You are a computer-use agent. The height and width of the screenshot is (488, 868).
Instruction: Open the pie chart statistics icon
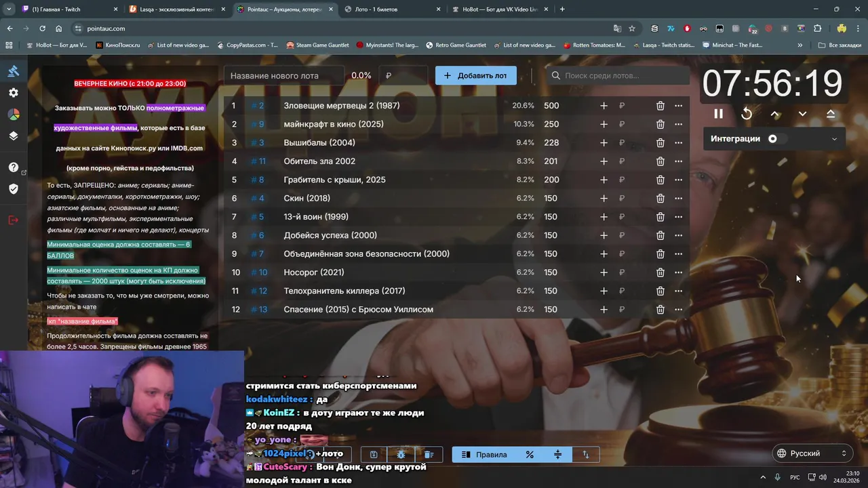14,115
